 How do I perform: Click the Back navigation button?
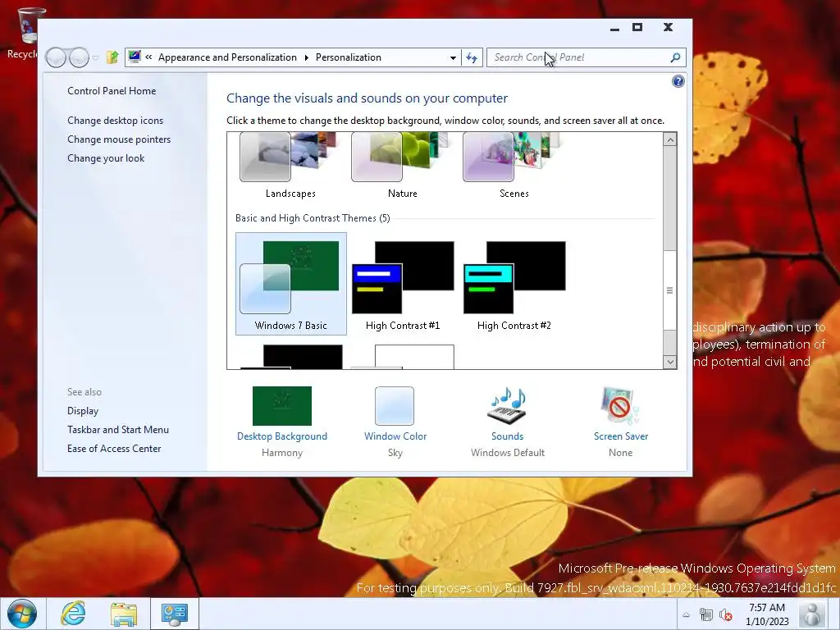coord(57,57)
